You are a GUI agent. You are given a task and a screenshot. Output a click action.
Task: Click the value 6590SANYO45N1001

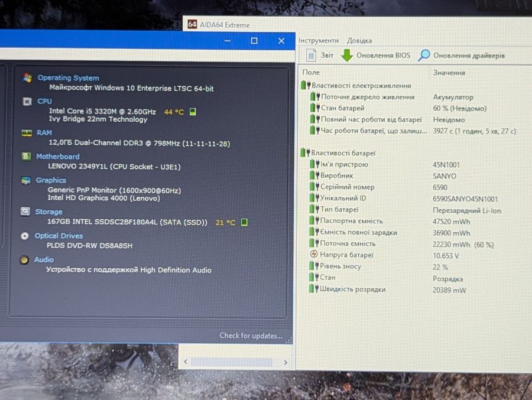(x=465, y=199)
